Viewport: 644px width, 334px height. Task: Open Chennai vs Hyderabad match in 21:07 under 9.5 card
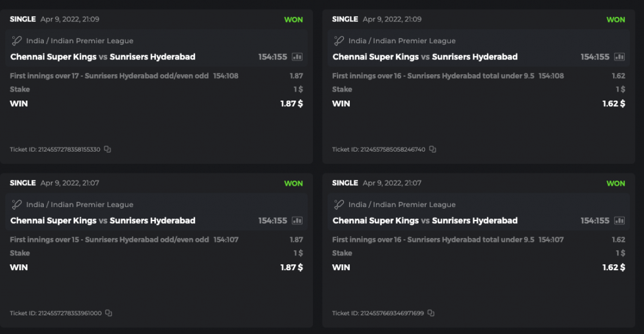tap(424, 221)
